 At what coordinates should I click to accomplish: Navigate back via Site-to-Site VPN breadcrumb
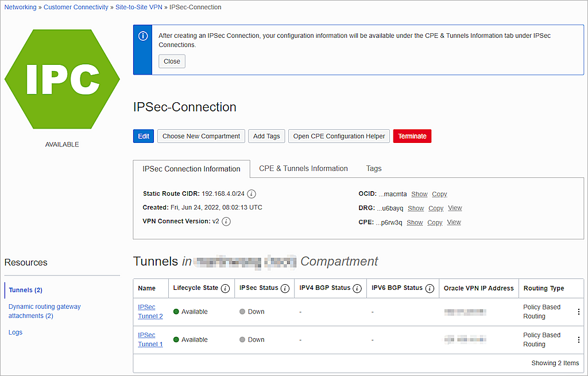point(138,7)
